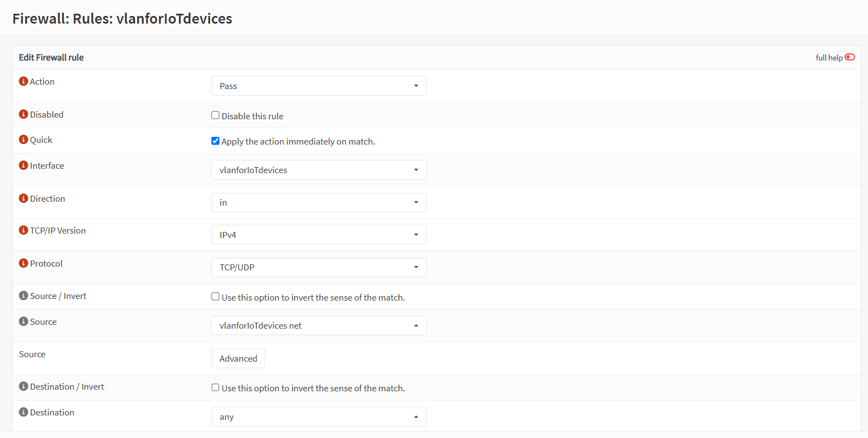Viewport: 868px width, 438px height.
Task: Uncheck Apply the action immediately on match
Action: [215, 141]
